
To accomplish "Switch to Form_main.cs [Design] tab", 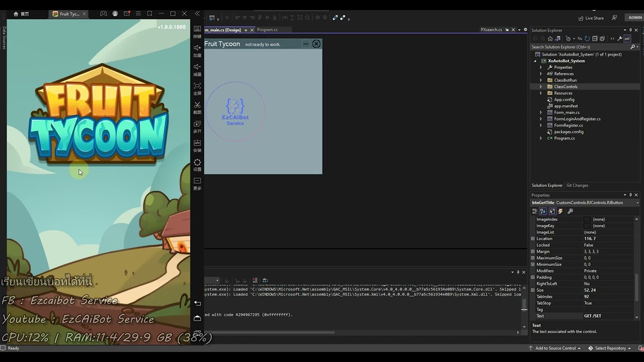I will pos(222,30).
